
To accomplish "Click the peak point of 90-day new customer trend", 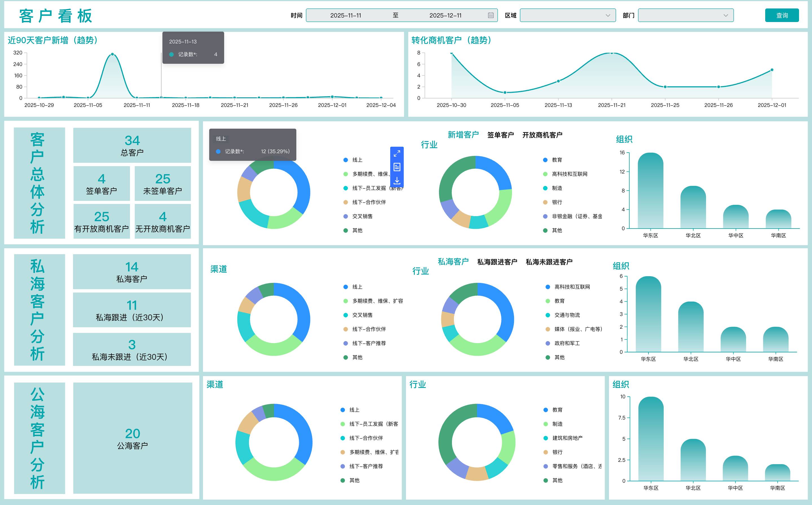I will click(112, 54).
